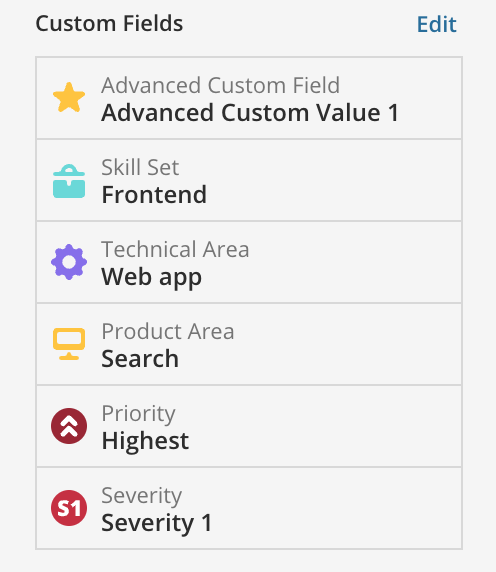Click the Technical Area field label
The image size is (496, 572).
coord(175,250)
